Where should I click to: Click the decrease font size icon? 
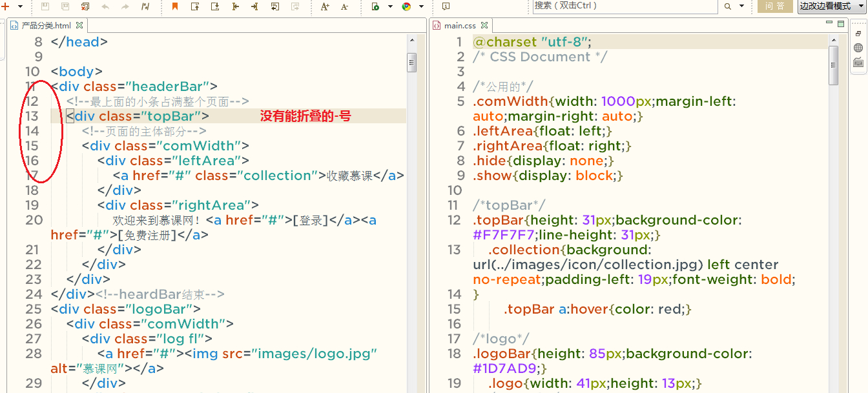point(344,6)
